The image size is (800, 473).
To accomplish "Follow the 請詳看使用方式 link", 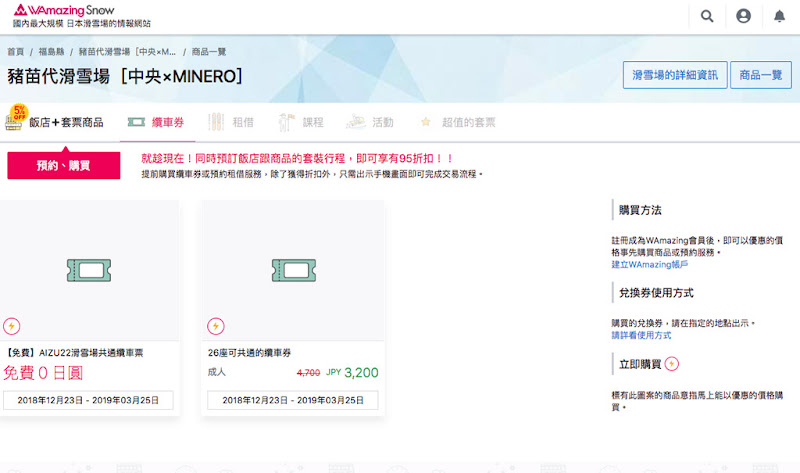I will pyautogui.click(x=641, y=335).
